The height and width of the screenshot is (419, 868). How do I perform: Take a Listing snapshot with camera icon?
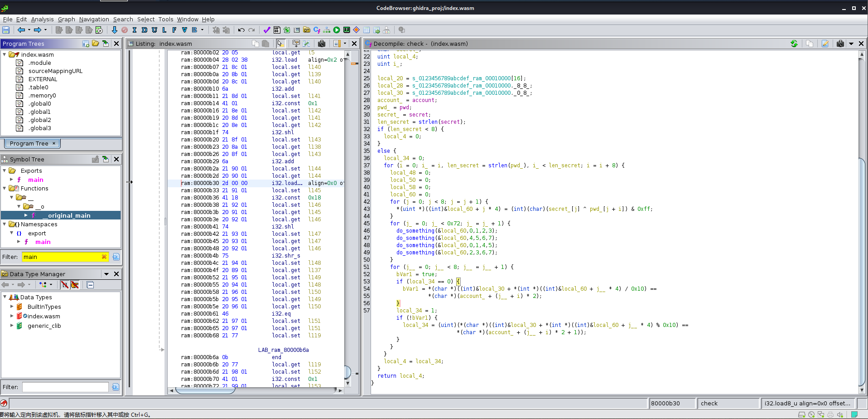322,44
